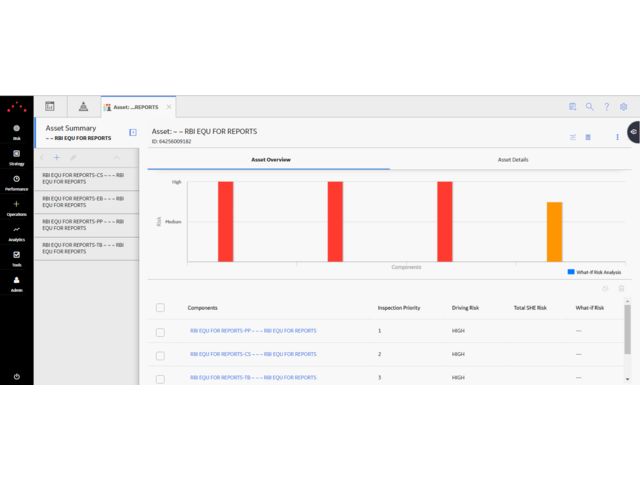Open Analytics from the left sidebar
Viewport: 640px width, 480px height.
click(x=16, y=232)
